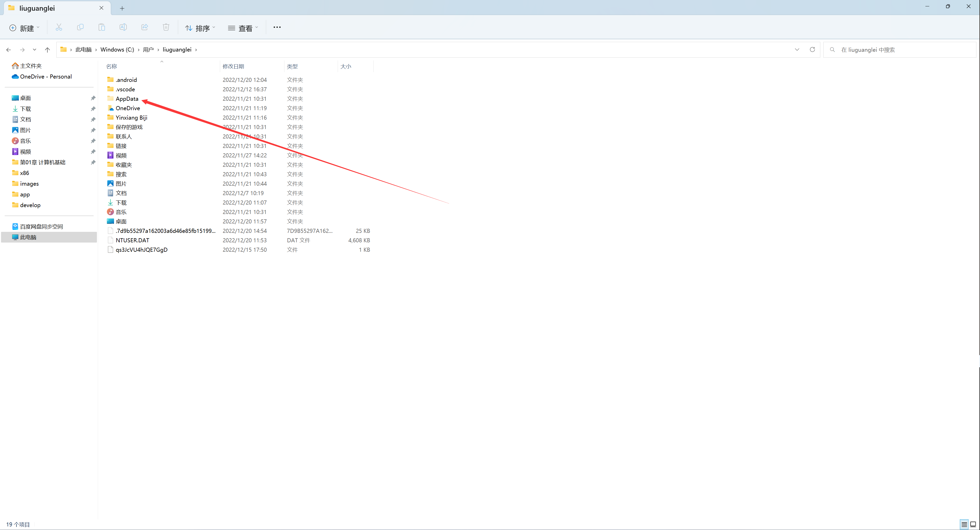
Task: Refresh the current folder view
Action: pos(812,49)
